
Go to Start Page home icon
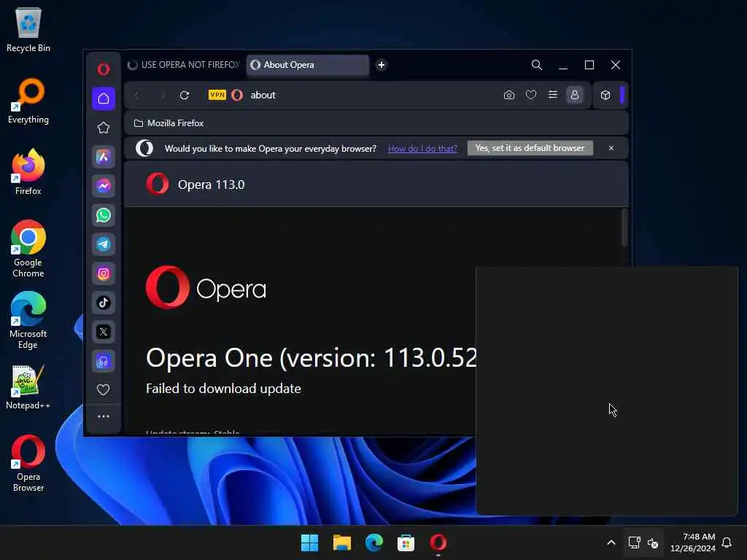tap(104, 98)
